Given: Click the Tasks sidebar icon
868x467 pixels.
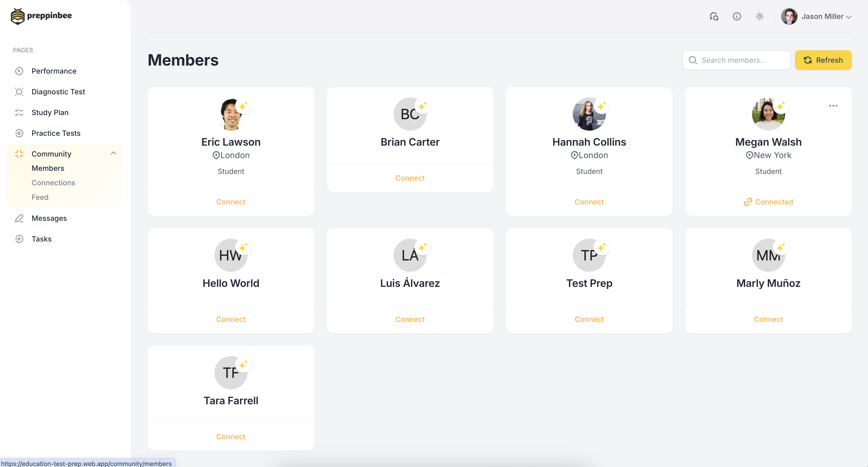Looking at the screenshot, I should [19, 239].
